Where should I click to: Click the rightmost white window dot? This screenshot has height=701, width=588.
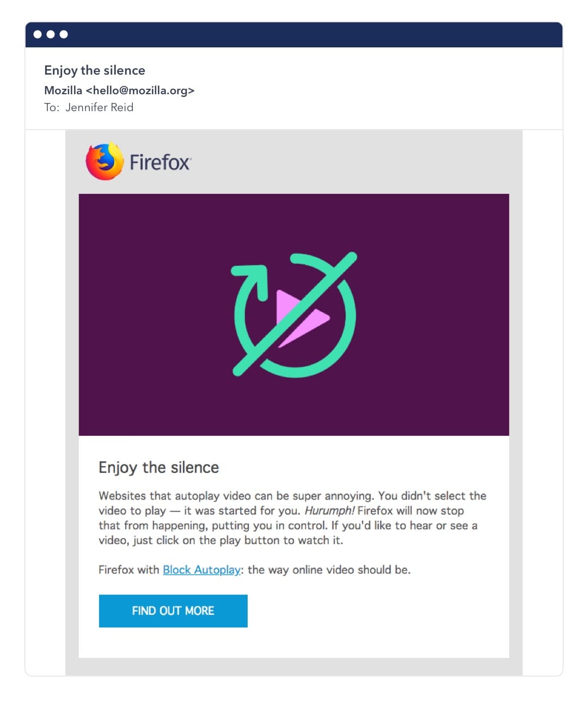pyautogui.click(x=64, y=34)
